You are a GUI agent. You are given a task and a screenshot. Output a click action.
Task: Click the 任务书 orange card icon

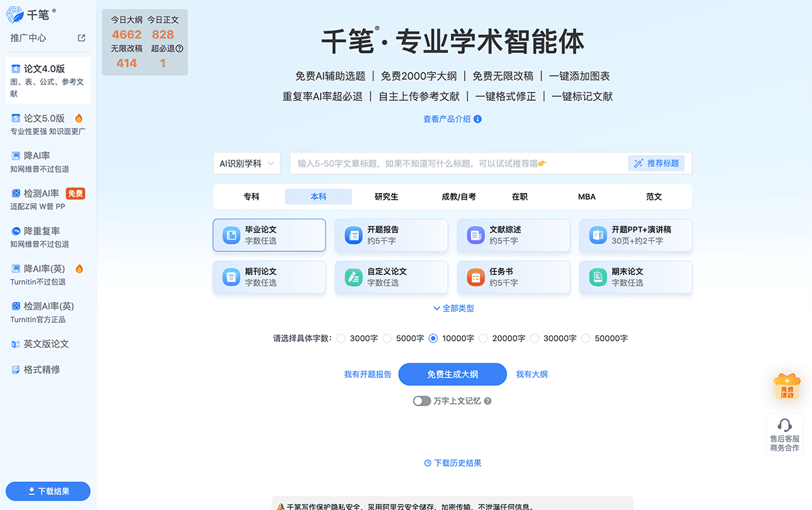click(x=475, y=277)
